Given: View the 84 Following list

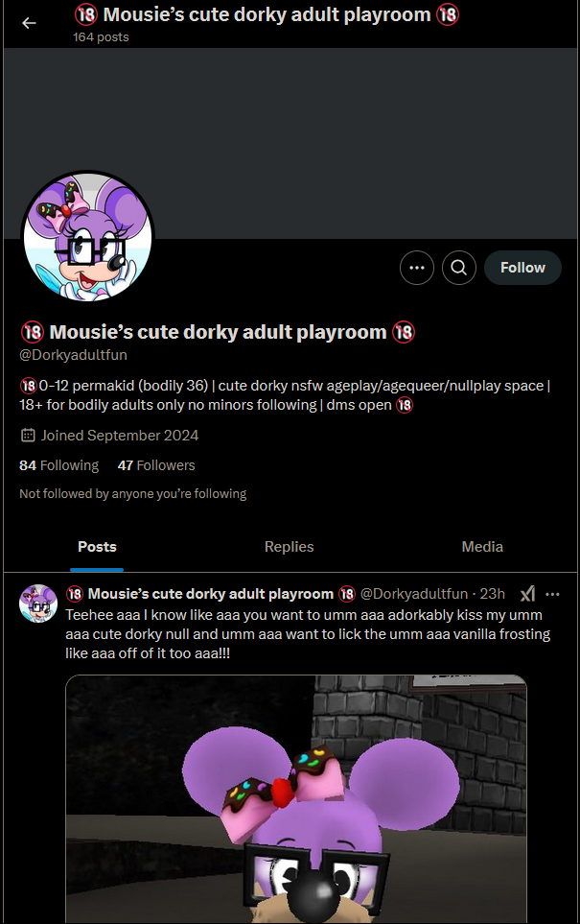Looking at the screenshot, I should click(58, 465).
